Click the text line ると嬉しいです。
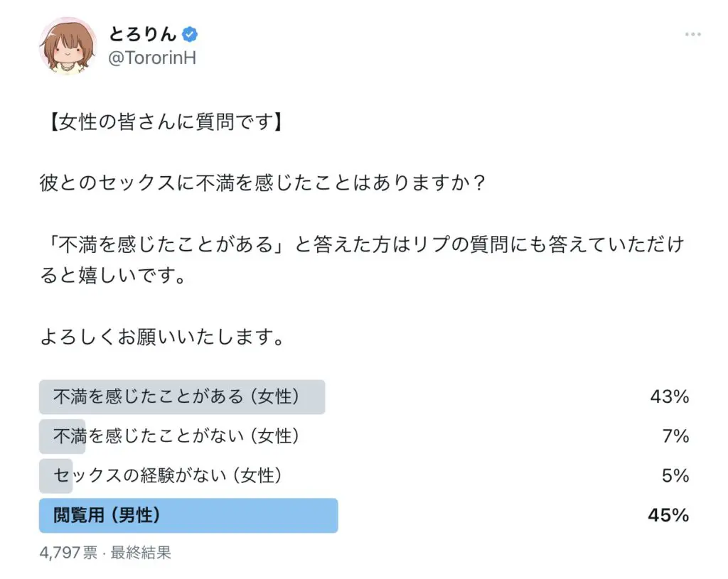This screenshot has height=579, width=728. [x=113, y=275]
